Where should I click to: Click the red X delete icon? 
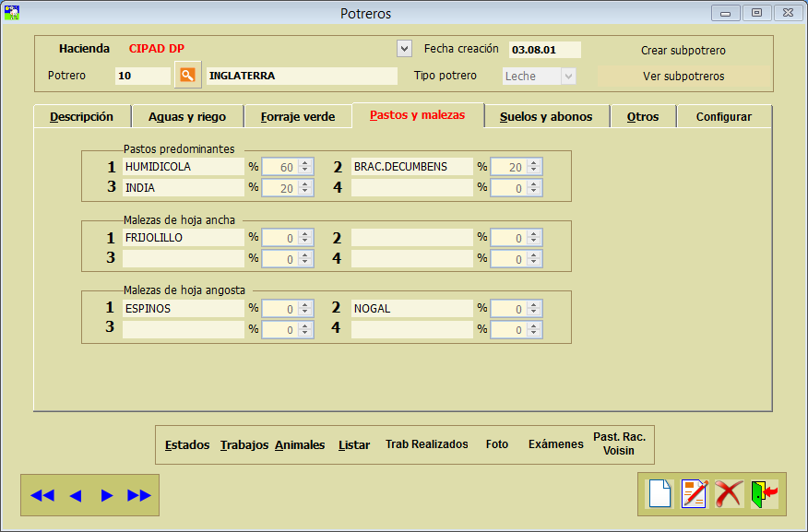point(728,494)
